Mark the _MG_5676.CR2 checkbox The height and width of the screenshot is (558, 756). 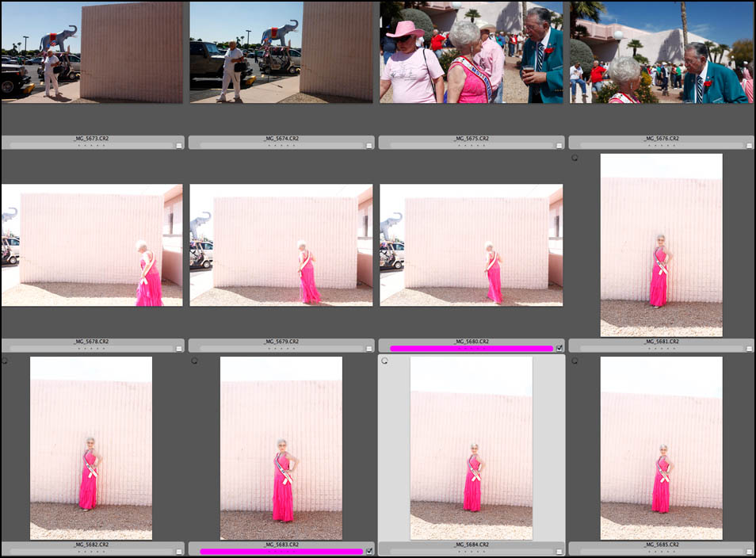749,145
